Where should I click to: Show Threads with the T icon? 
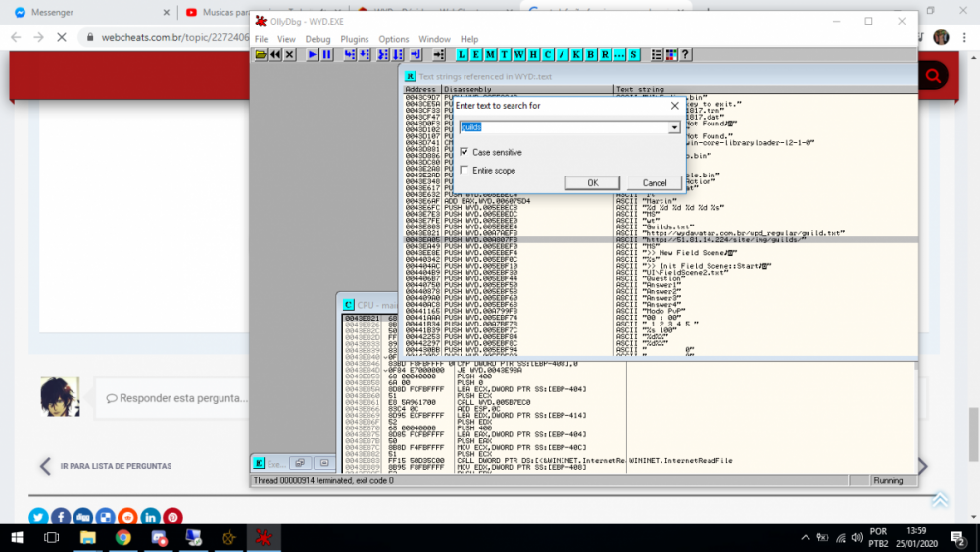(505, 54)
